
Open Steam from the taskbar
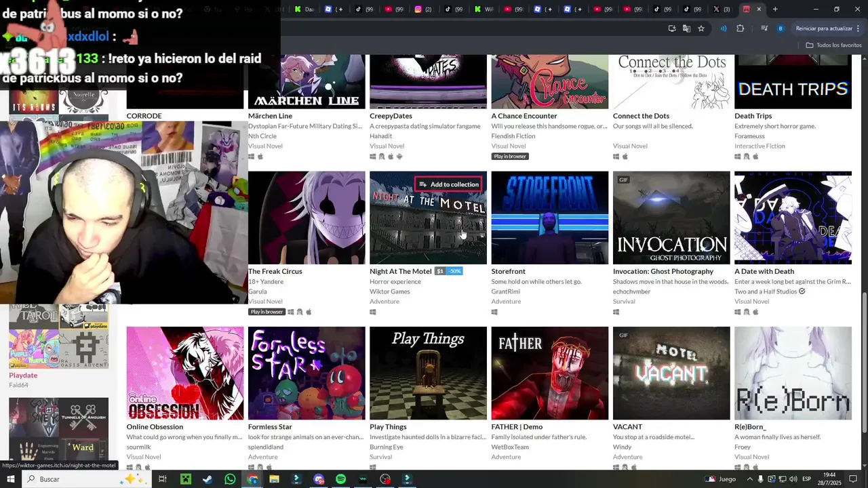(208, 479)
